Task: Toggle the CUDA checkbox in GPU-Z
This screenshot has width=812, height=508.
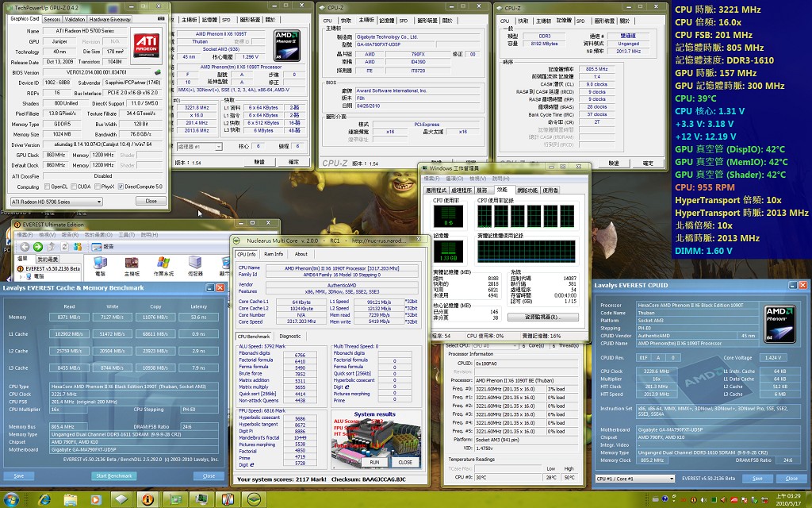Action: [73, 187]
